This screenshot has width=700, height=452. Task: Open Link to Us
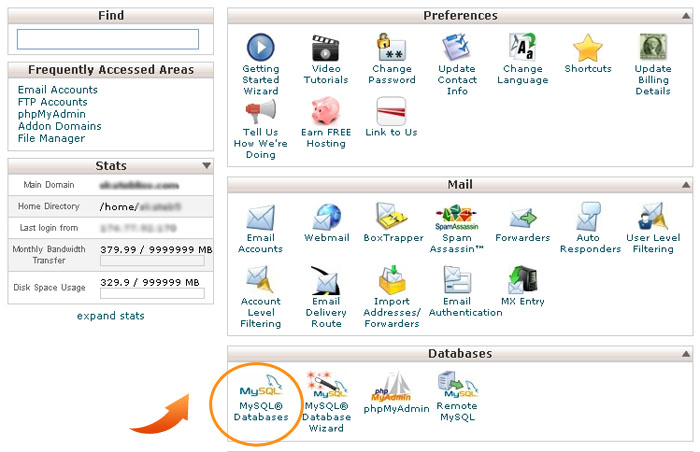click(x=392, y=117)
